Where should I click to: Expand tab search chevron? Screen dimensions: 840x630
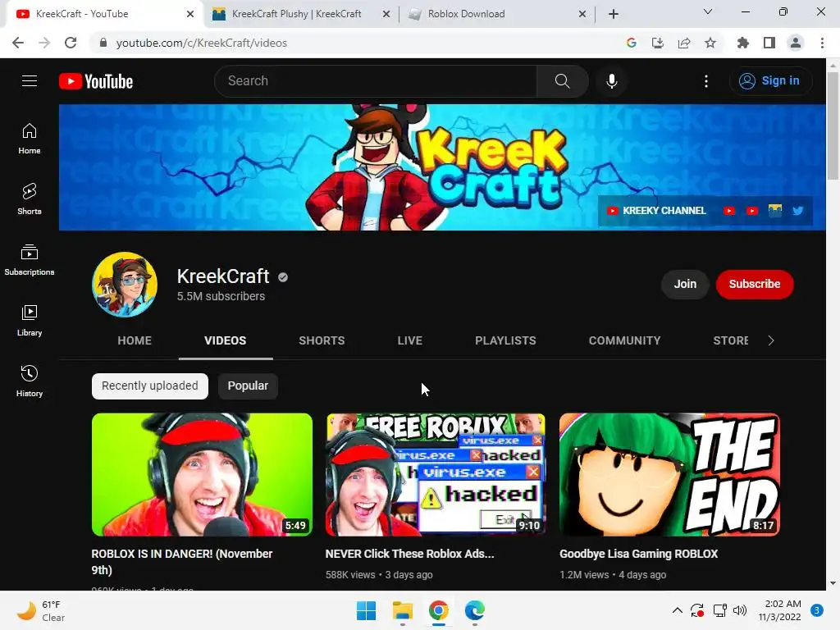(708, 11)
